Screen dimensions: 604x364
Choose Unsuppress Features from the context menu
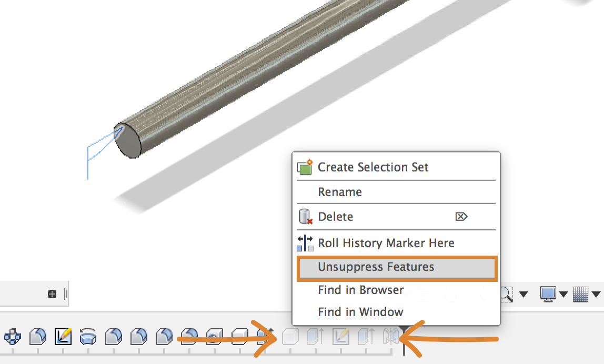point(397,267)
